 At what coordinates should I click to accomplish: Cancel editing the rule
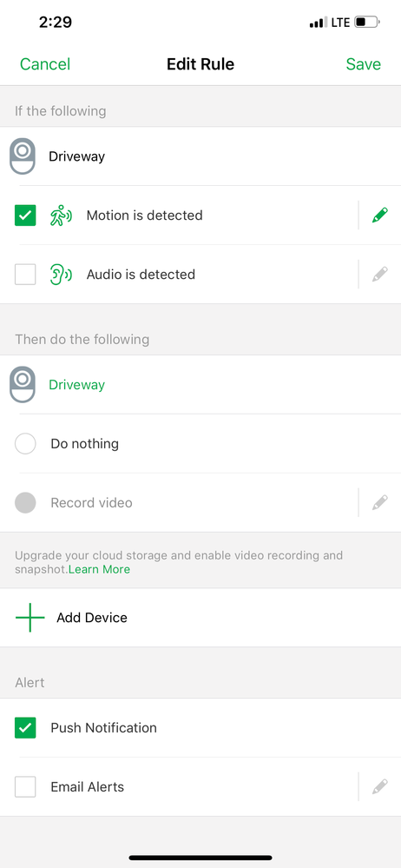pyautogui.click(x=45, y=64)
